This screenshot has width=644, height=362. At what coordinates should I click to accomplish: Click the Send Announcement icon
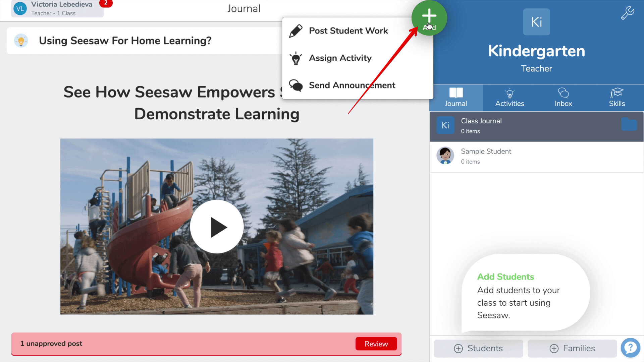coord(295,85)
